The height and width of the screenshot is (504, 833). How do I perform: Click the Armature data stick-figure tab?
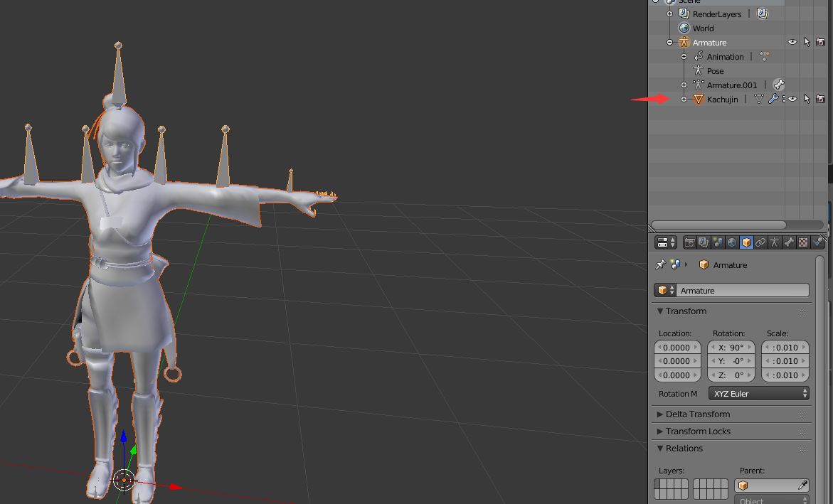775,242
